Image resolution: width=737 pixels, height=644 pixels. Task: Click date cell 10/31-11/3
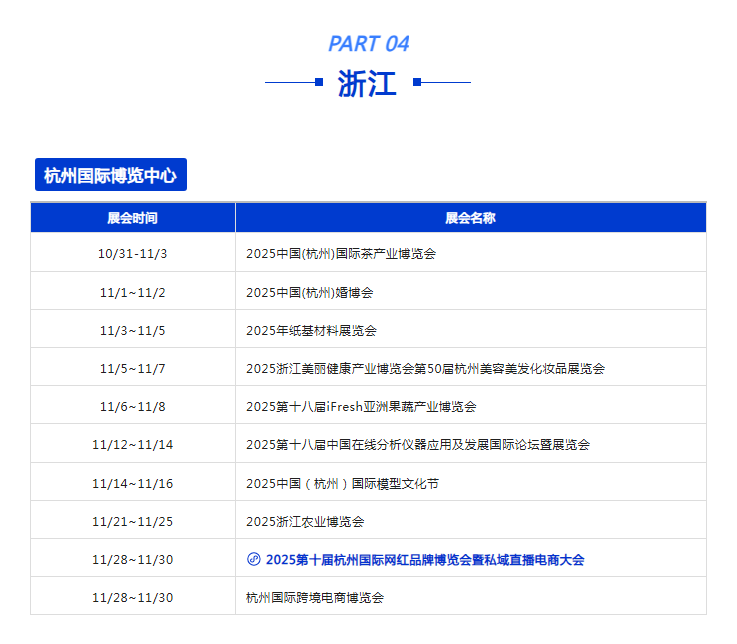point(133,254)
